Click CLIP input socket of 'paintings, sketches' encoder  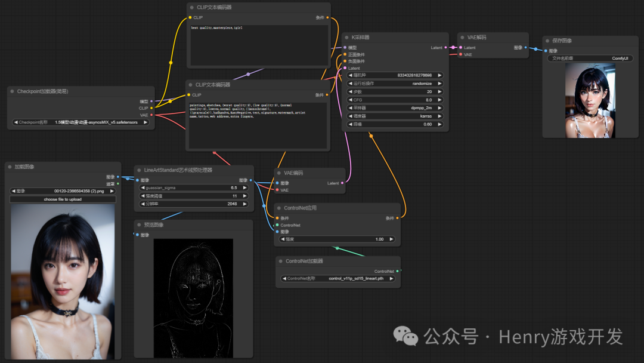(x=189, y=94)
